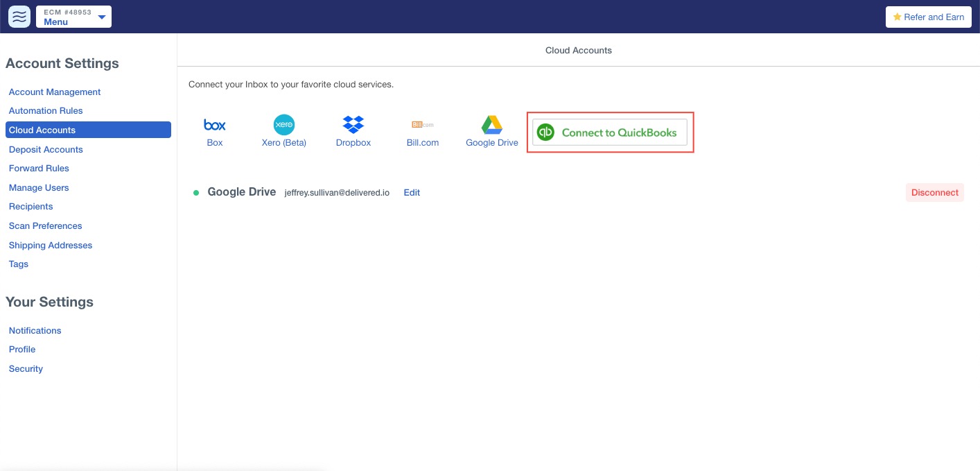
Task: Click the Box text label
Action: click(215, 142)
